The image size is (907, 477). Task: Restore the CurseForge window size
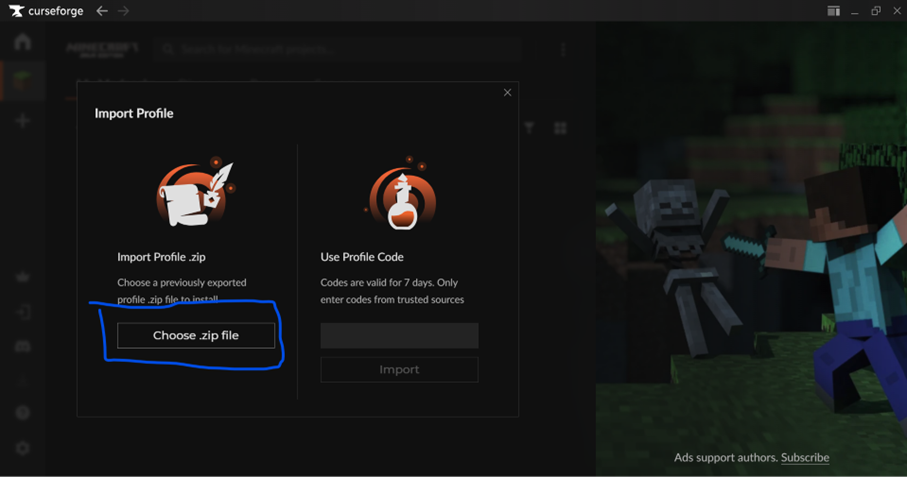[876, 11]
